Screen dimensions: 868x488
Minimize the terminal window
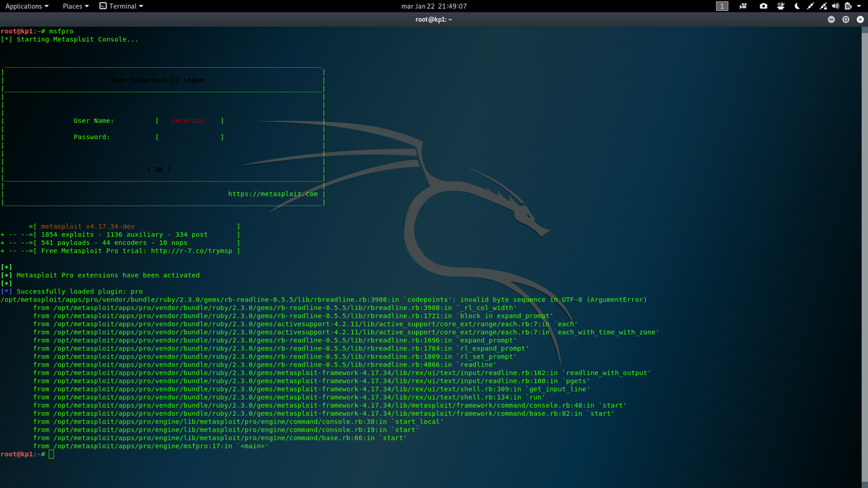[x=831, y=20]
